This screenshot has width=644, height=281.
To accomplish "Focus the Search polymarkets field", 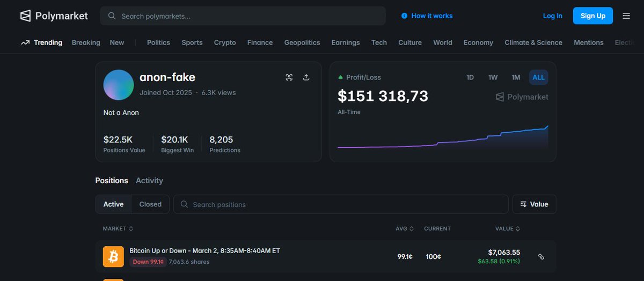I will (x=243, y=16).
